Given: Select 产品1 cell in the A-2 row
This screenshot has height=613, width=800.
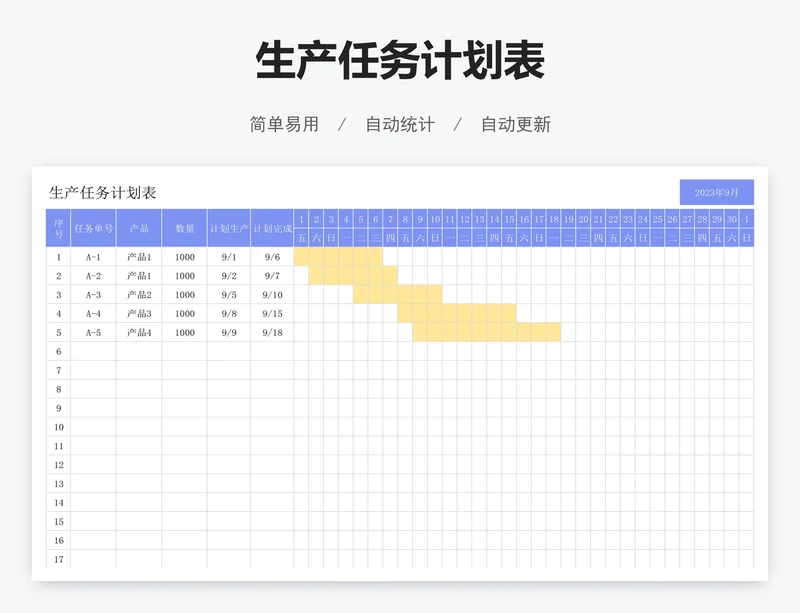Looking at the screenshot, I should (139, 276).
